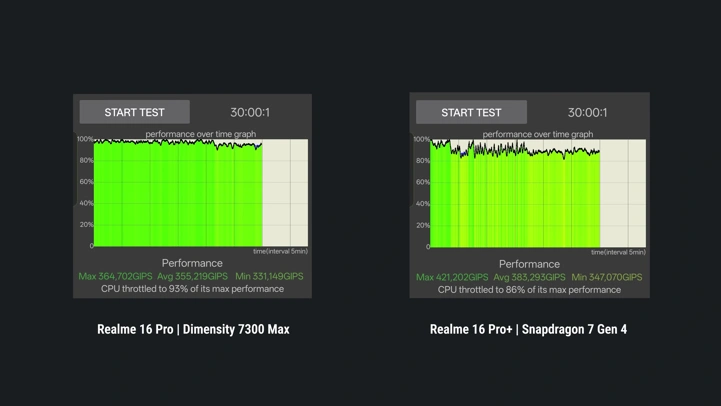Click the 100% axis label on the Dimensity graph
Viewport: 721px width, 406px height.
(85, 139)
